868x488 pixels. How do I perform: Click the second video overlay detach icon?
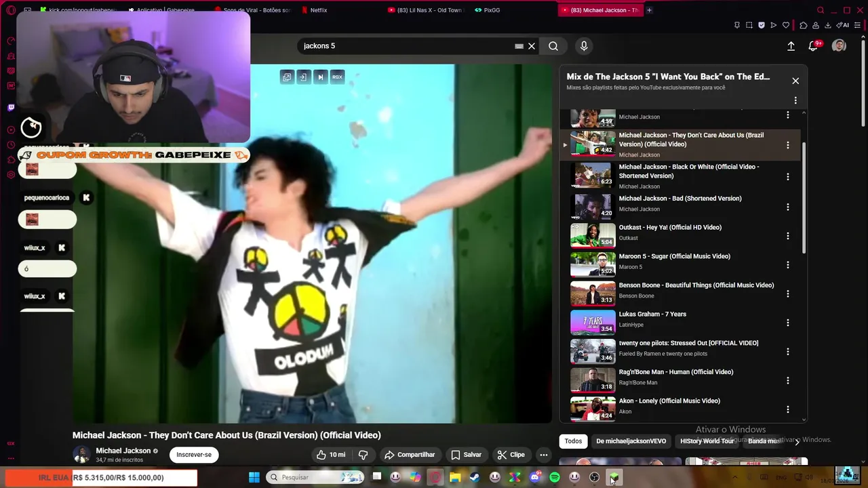[303, 77]
